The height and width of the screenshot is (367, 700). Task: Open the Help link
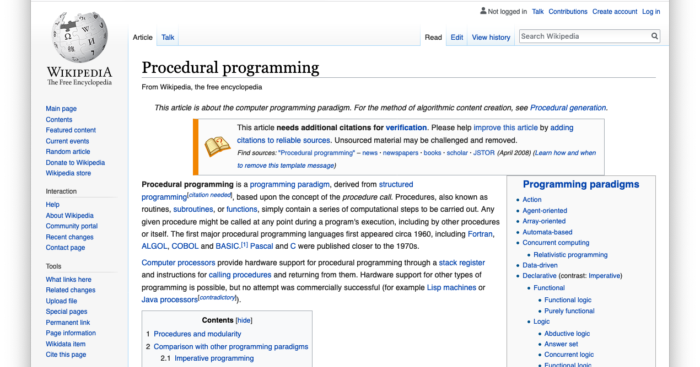pos(52,204)
